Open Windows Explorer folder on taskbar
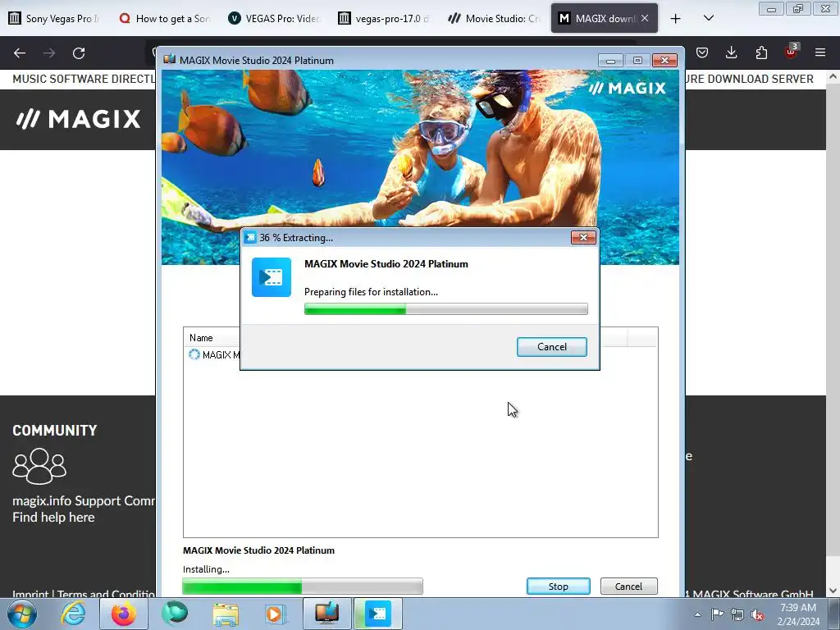Viewport: 840px width, 630px height. tap(226, 614)
